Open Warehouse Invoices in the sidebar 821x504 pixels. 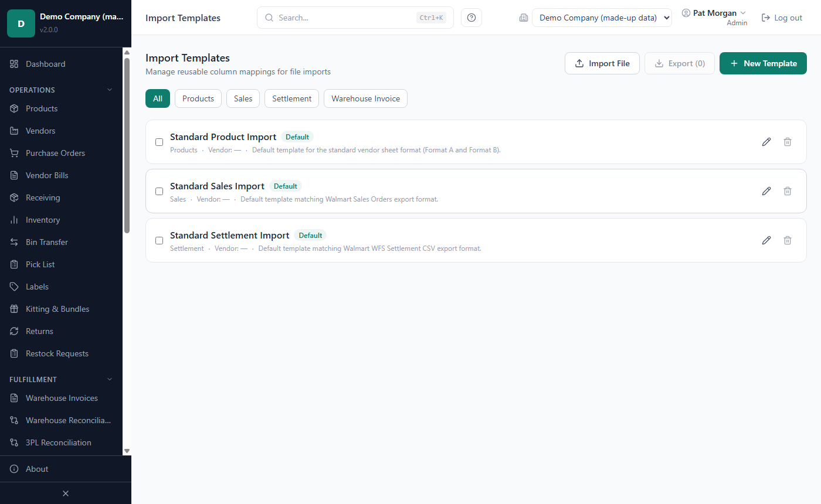(x=61, y=398)
